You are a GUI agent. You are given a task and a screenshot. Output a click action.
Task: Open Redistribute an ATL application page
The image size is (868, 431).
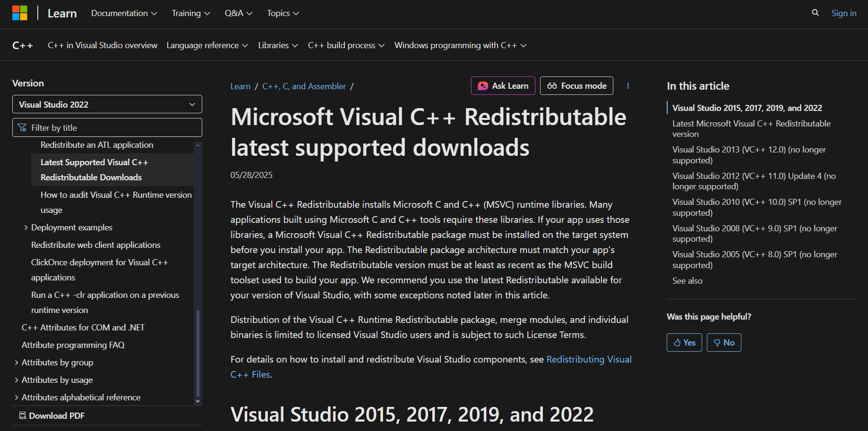click(x=97, y=145)
